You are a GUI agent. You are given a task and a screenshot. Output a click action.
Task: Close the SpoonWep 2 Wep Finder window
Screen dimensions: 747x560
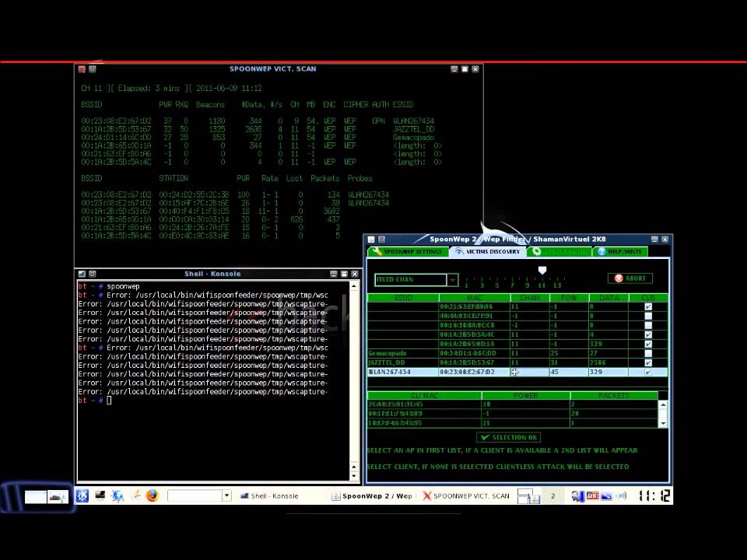pos(665,239)
